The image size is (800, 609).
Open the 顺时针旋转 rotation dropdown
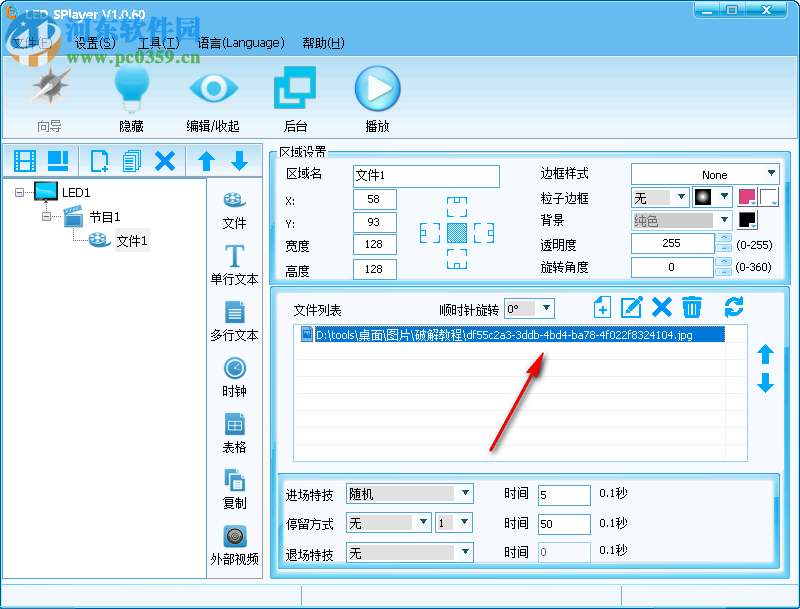pos(528,308)
